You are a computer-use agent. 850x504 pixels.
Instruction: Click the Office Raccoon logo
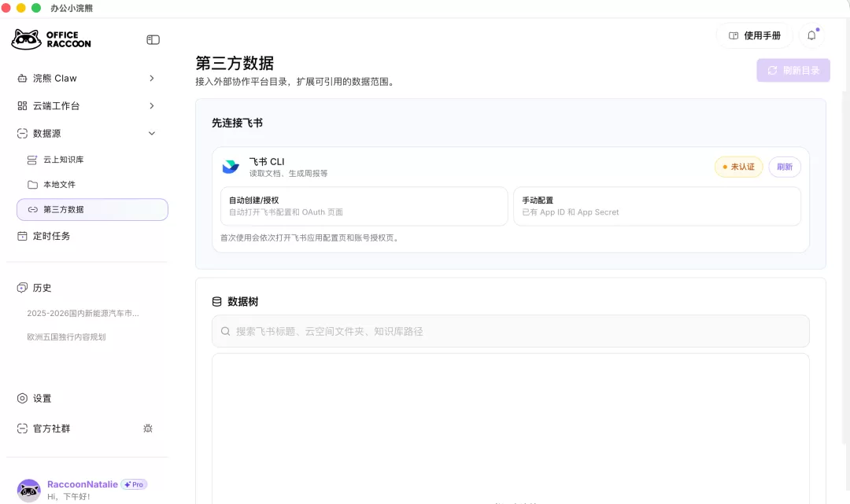point(51,39)
